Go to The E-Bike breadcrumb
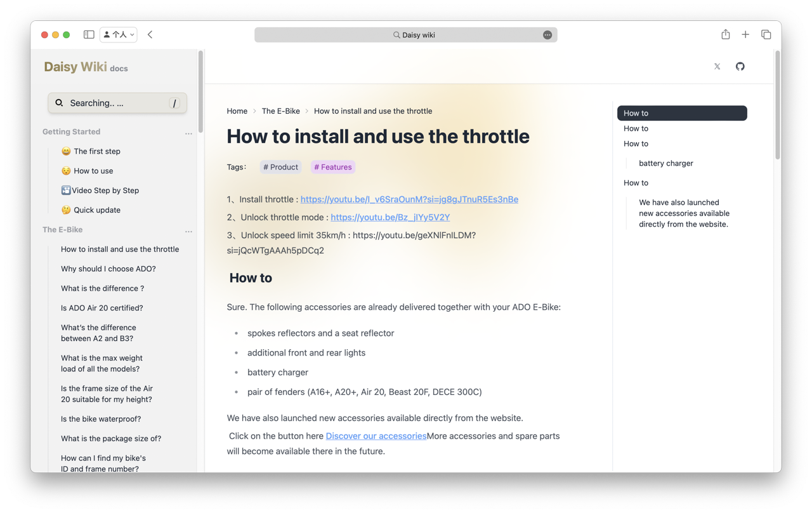812x513 pixels. point(281,111)
